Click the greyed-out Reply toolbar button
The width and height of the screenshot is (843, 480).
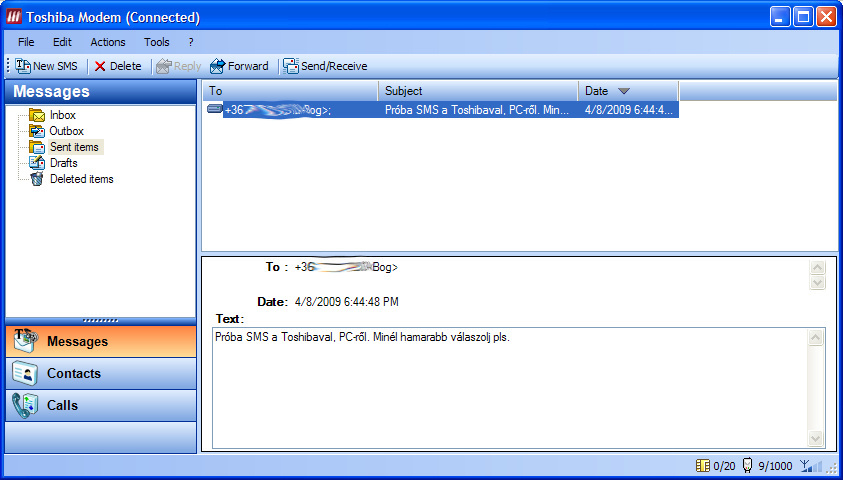pyautogui.click(x=178, y=66)
